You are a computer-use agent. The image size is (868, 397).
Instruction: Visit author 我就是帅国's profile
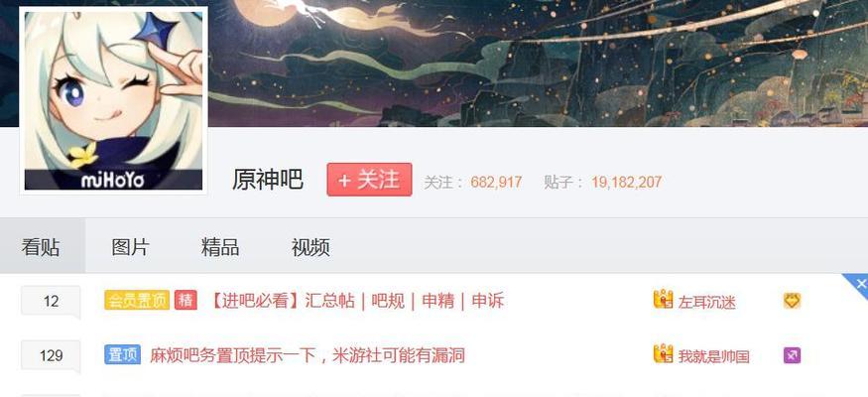point(713,356)
